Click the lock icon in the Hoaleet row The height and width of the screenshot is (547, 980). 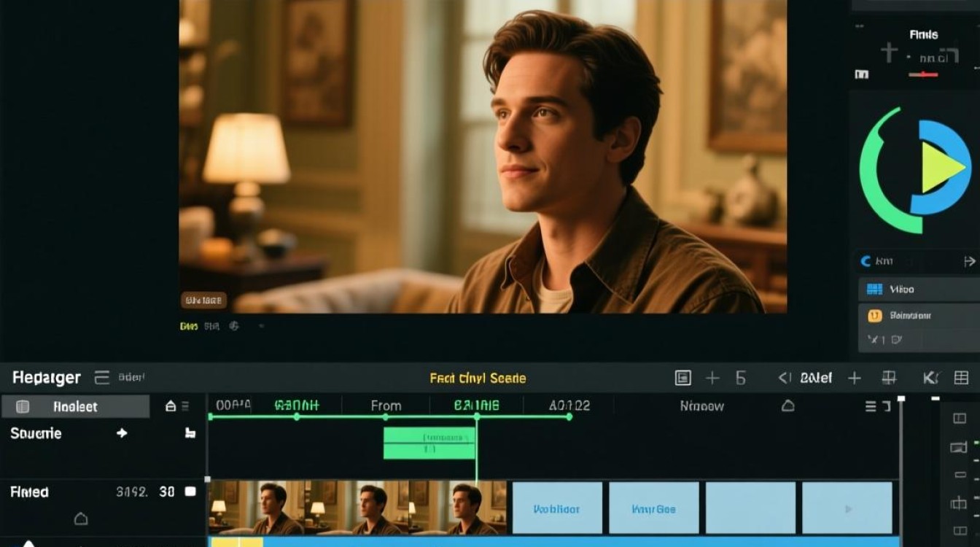coord(171,406)
